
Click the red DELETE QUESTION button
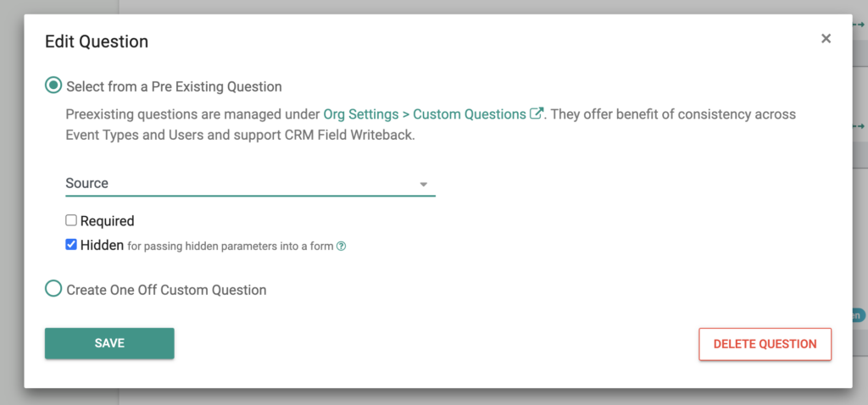click(765, 344)
